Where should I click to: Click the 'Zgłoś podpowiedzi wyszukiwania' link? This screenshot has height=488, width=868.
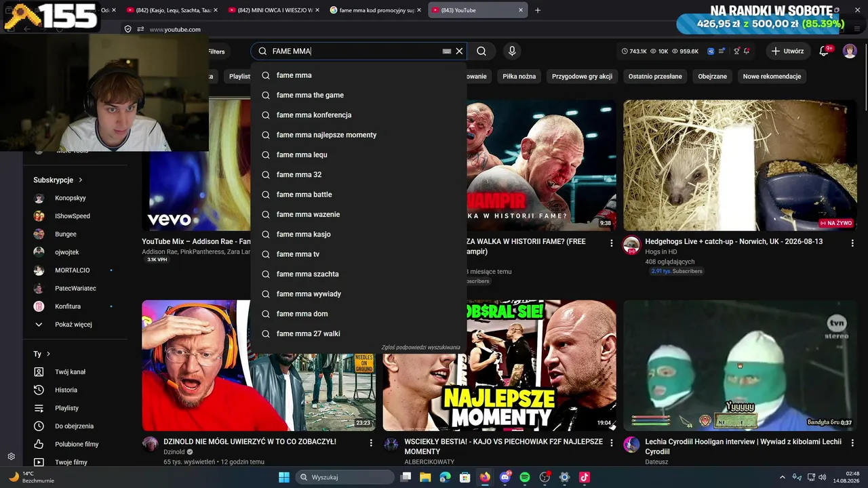click(x=420, y=347)
